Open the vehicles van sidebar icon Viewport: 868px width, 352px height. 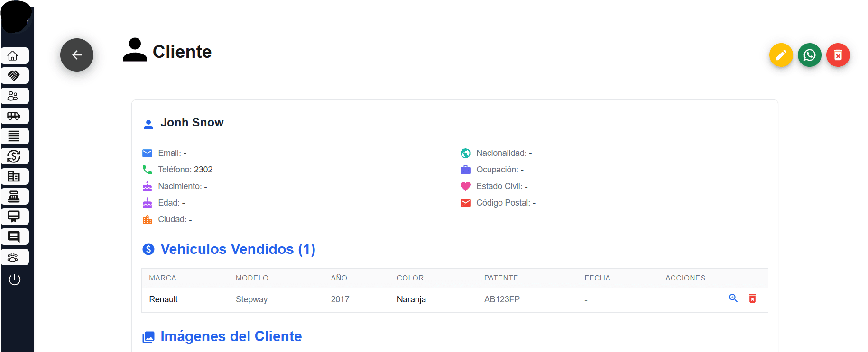tap(15, 116)
